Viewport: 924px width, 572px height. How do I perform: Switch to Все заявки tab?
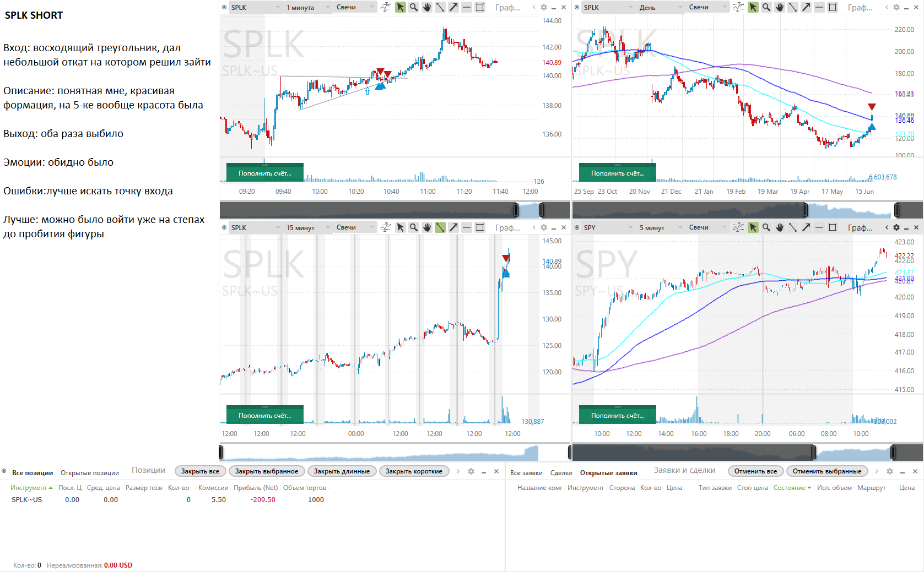pos(526,473)
